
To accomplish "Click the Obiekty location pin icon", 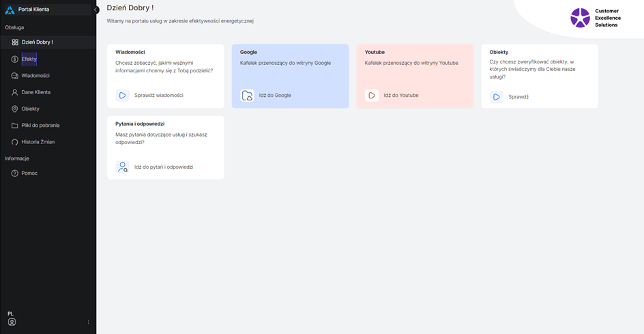I will click(15, 109).
